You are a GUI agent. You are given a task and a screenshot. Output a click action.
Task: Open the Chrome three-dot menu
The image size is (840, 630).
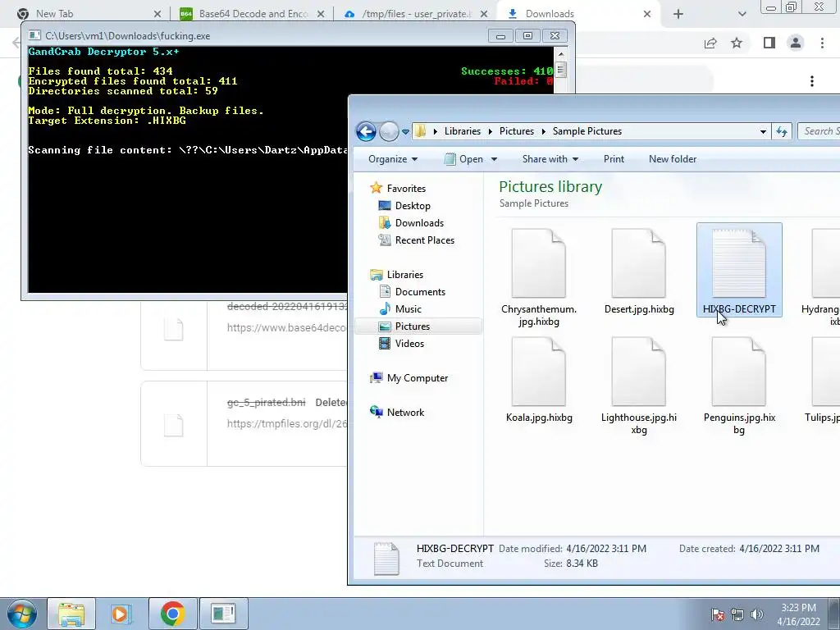pos(822,43)
